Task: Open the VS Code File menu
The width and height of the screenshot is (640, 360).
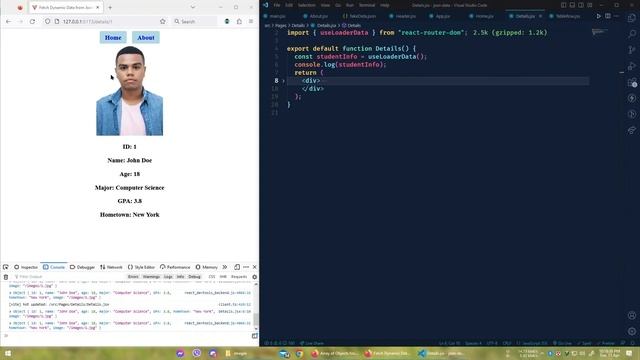Action: tap(277, 5)
